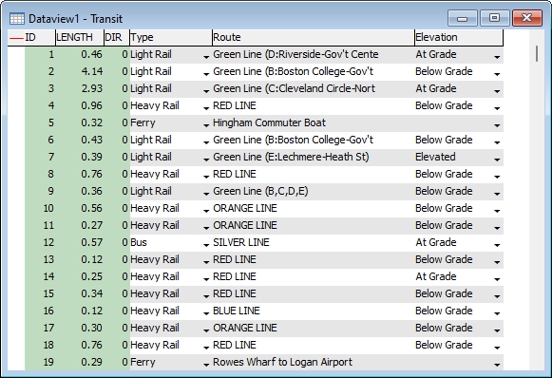The image size is (552, 378).
Task: Close the Dataview1 - Transit window
Action: coord(527,18)
